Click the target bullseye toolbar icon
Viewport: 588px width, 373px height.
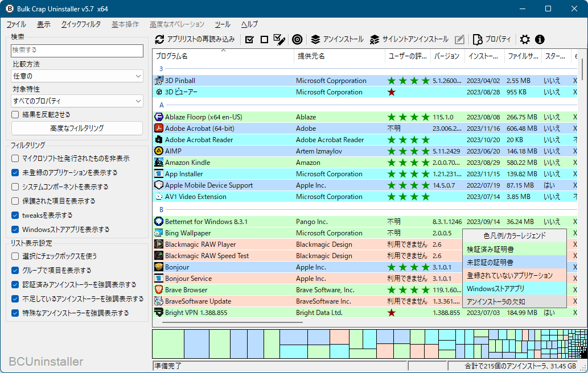click(x=297, y=39)
